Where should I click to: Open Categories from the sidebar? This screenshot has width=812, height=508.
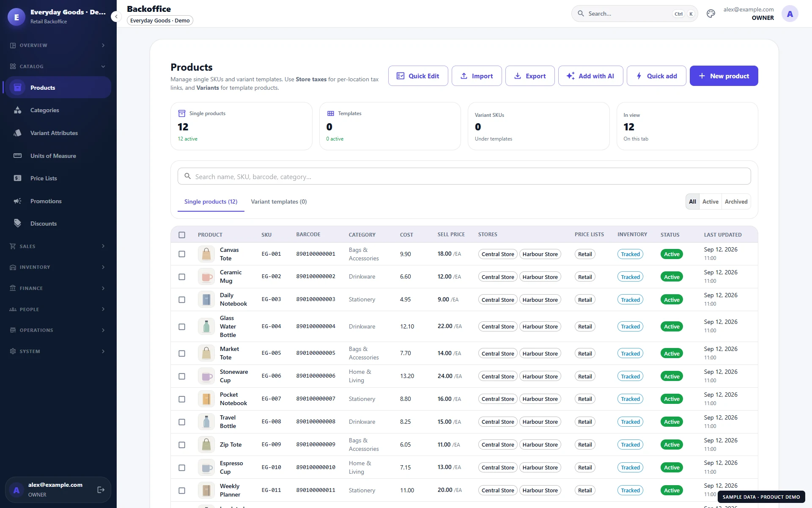[x=58, y=110]
